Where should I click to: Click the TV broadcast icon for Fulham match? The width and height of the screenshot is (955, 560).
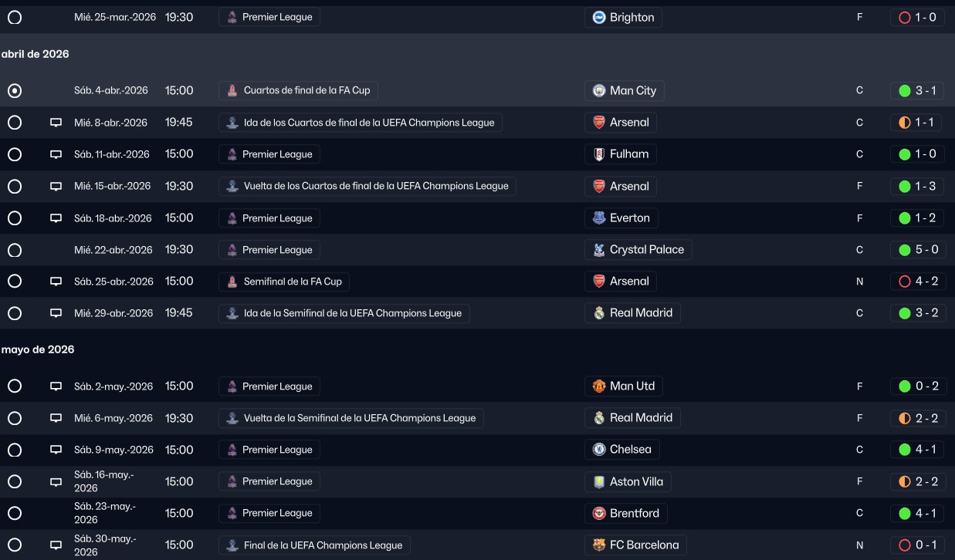pos(56,154)
